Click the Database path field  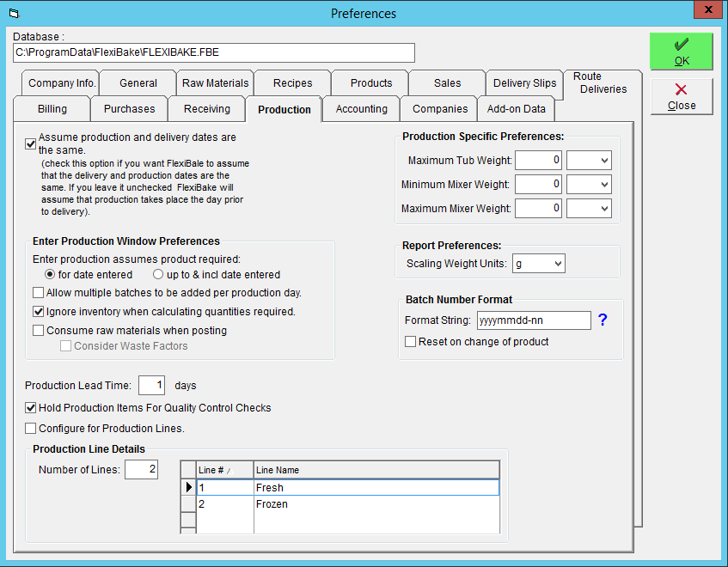click(x=213, y=52)
